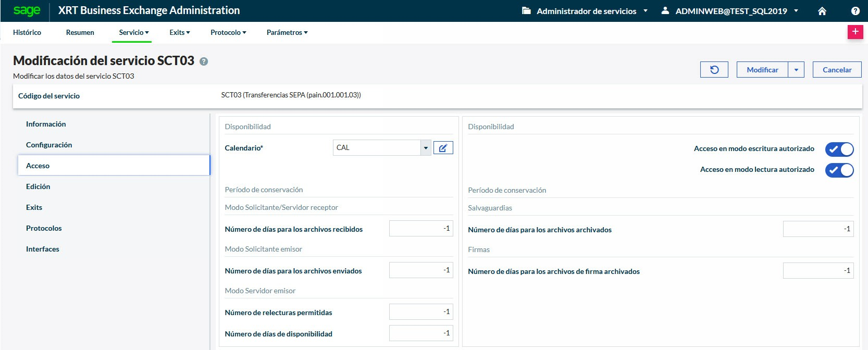
Task: Click the Sage logo
Action: 27,10
